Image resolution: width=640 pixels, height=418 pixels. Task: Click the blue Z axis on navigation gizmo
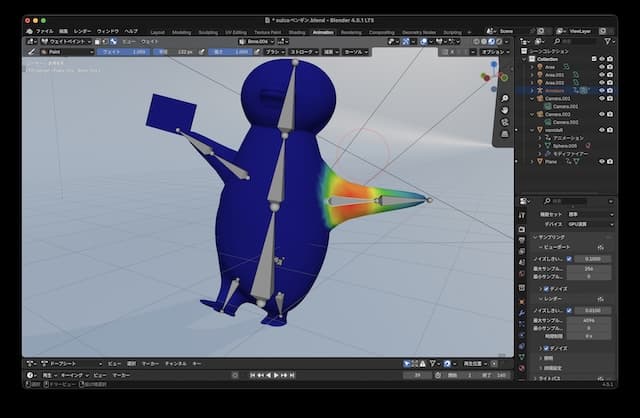coord(494,64)
